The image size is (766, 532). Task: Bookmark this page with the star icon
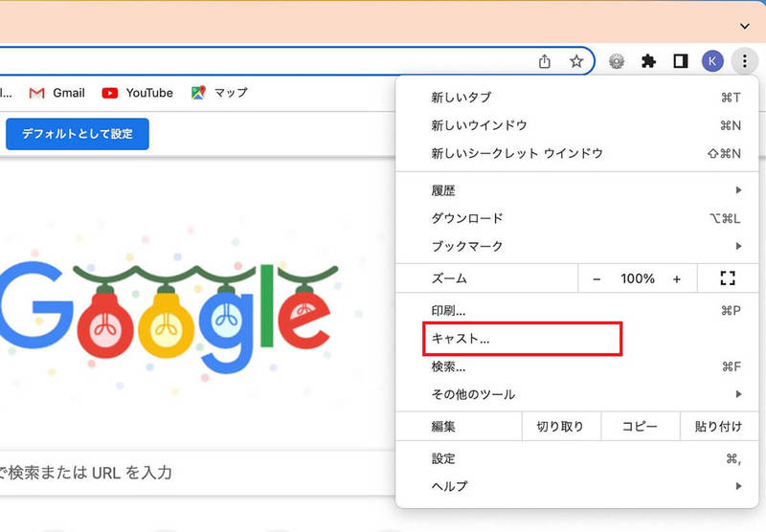[x=576, y=61]
